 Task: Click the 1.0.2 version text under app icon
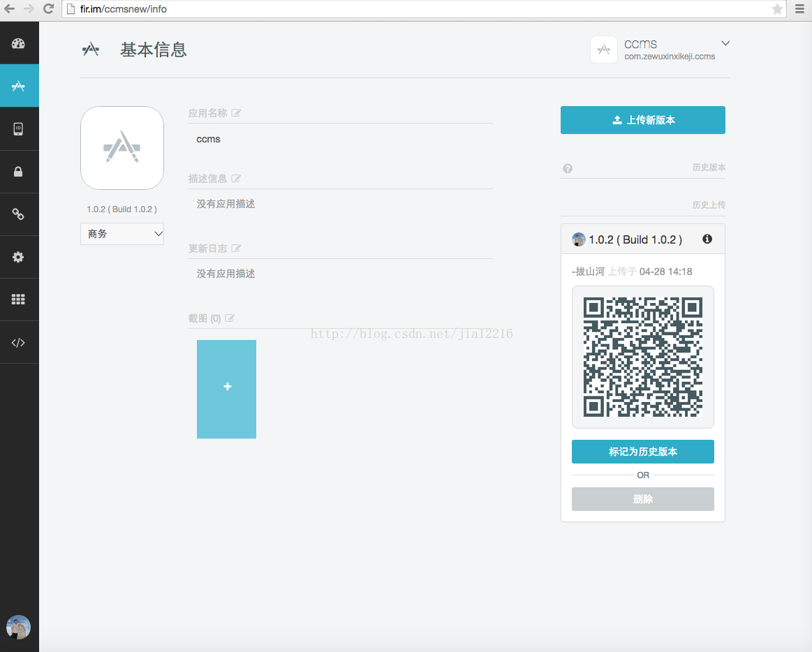pos(121,209)
